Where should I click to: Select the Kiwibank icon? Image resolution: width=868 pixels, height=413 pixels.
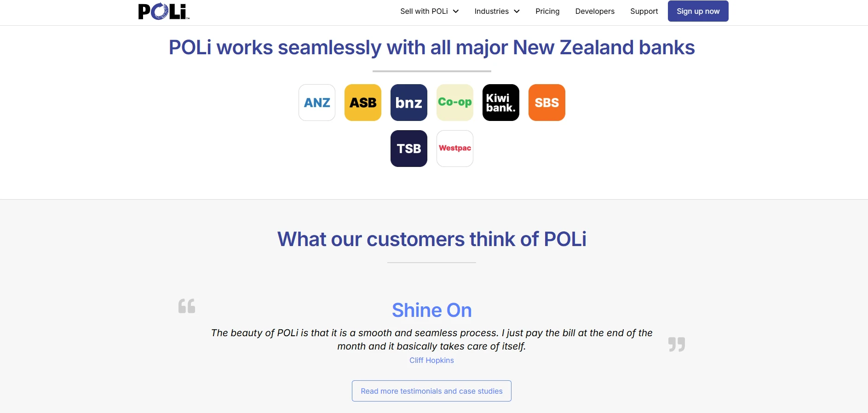pyautogui.click(x=501, y=103)
